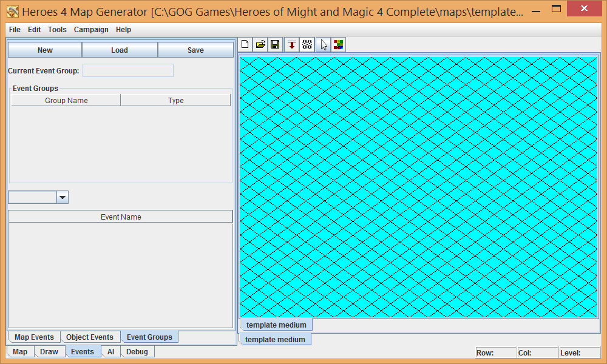Click the New button
607x364 pixels.
coord(45,50)
